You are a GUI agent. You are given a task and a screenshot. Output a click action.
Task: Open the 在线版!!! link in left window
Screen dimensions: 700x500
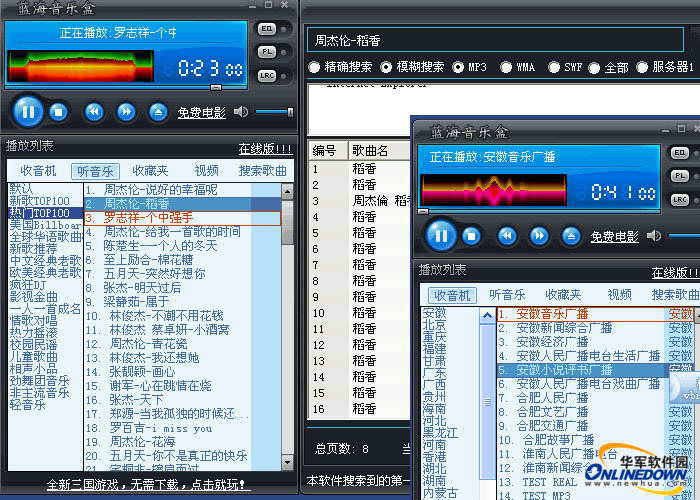pyautogui.click(x=265, y=149)
